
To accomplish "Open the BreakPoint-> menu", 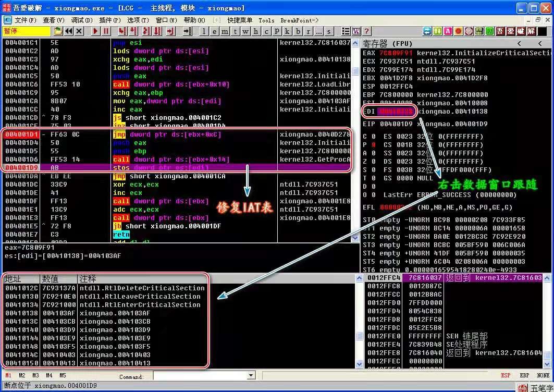I will pos(300,20).
